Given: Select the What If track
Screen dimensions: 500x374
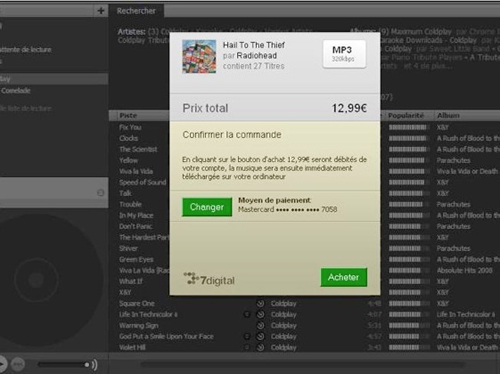Looking at the screenshot, I should (131, 281).
